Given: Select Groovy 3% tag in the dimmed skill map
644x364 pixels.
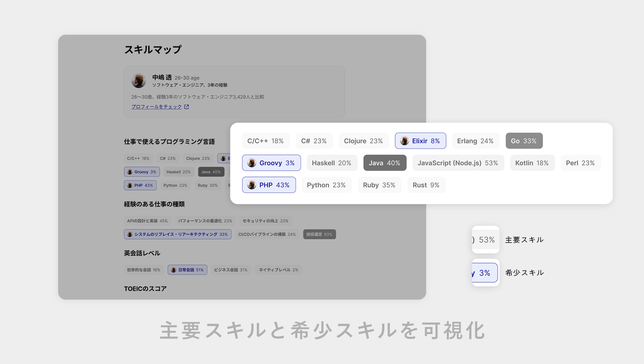Looking at the screenshot, I should point(142,172).
